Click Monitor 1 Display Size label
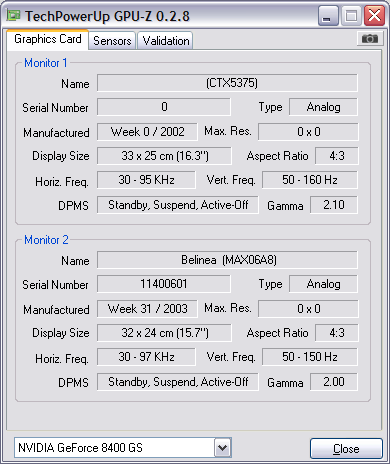This screenshot has height=464, width=390. (61, 156)
